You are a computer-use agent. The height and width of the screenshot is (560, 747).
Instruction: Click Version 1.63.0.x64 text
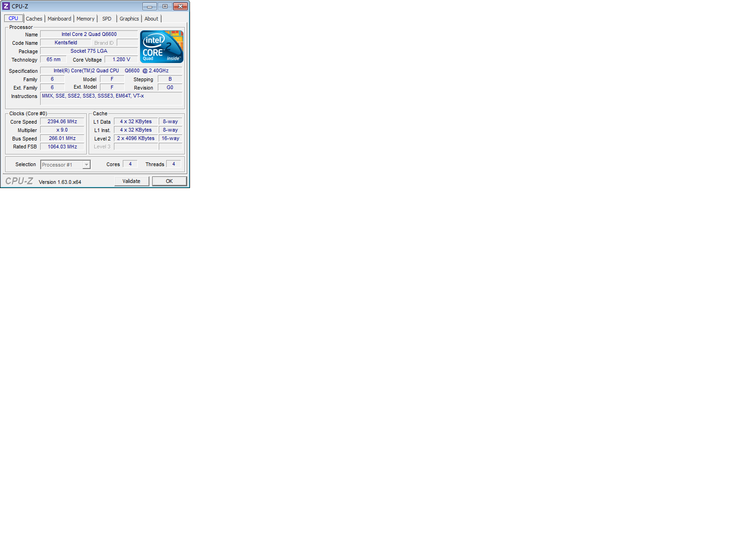60,182
